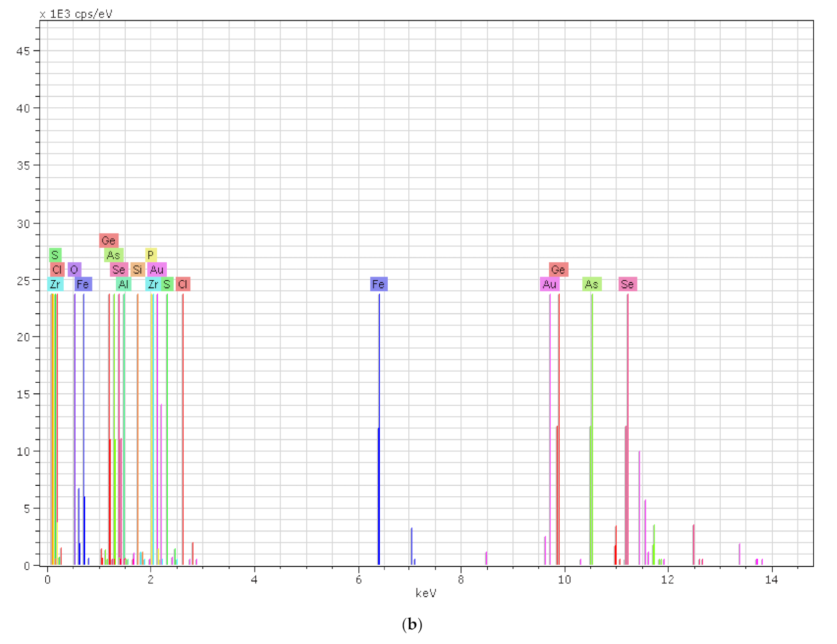The width and height of the screenshot is (837, 644).
Task: Click the Fe label near 6.4 keV
Action: (x=378, y=284)
